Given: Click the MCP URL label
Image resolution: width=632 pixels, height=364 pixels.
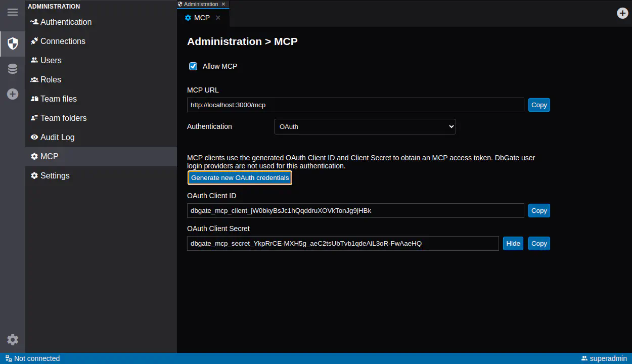Looking at the screenshot, I should point(203,90).
